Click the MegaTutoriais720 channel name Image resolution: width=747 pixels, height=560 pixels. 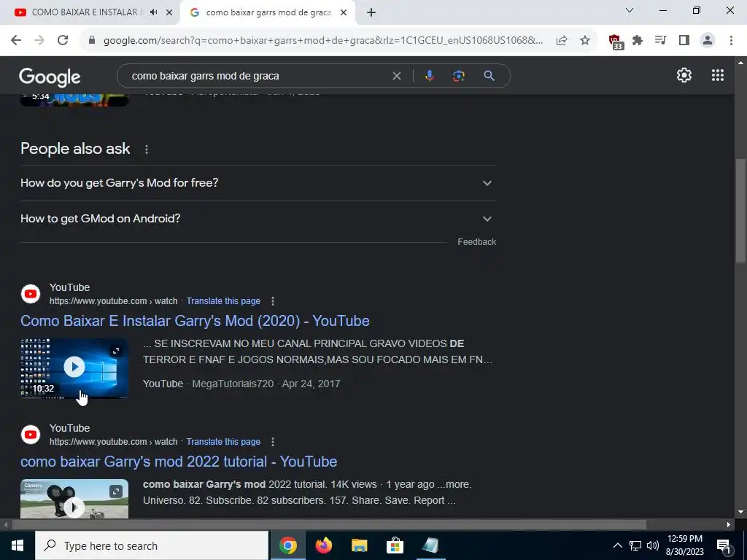(x=233, y=384)
